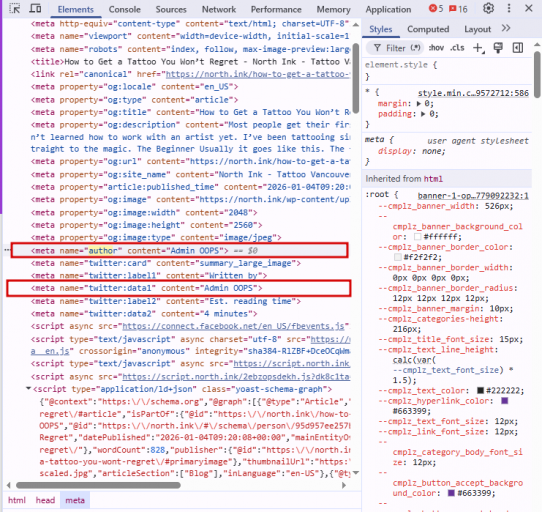
Task: Click the #222222 text color swatch
Action: [x=480, y=391]
